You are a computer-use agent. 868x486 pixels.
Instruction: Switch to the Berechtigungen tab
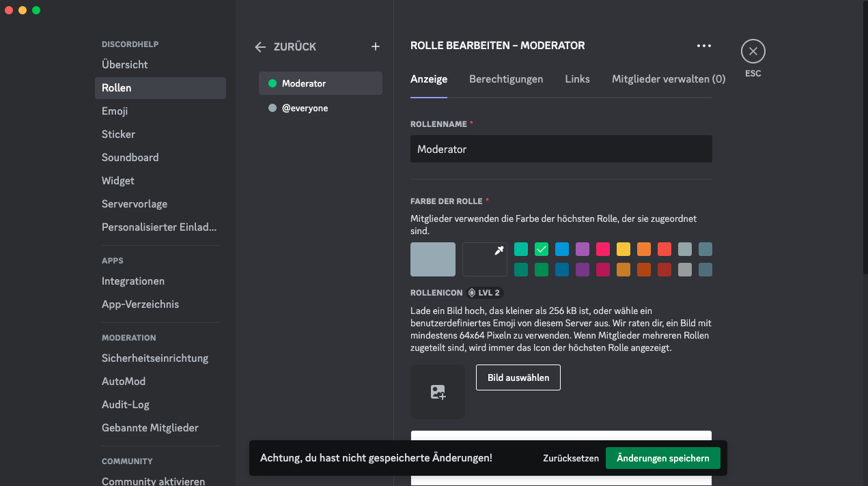[506, 79]
